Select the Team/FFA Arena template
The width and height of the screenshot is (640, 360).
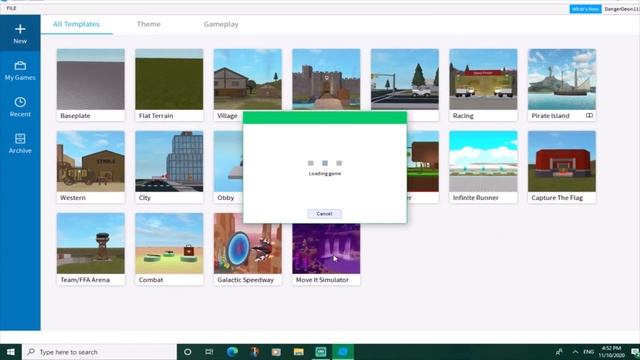pos(91,249)
